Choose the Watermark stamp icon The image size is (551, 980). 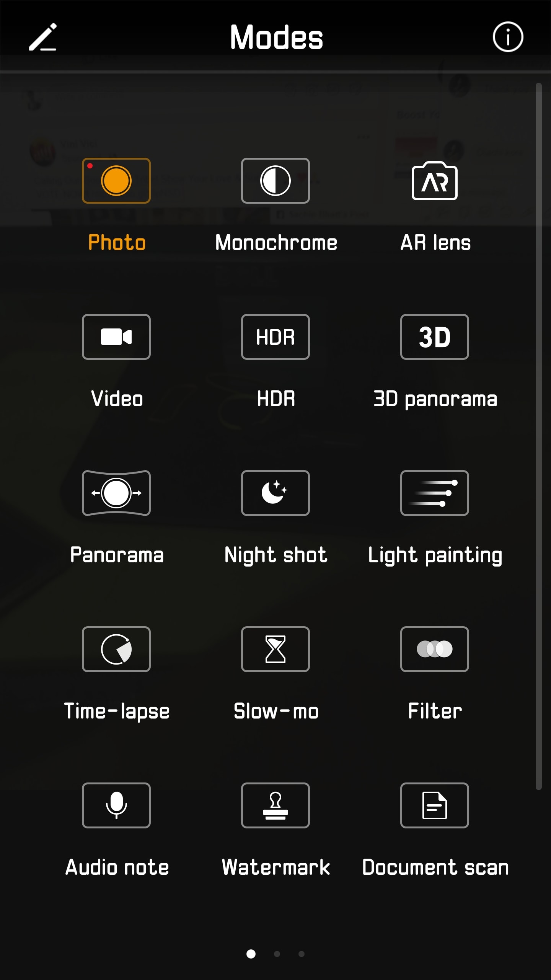pos(275,805)
